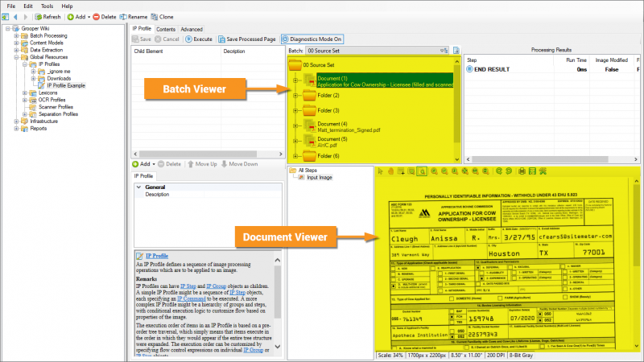Viewport: 644px width, 362px height.
Task: Click the highlighted magnifier tool in viewer toolbar
Action: (x=421, y=171)
